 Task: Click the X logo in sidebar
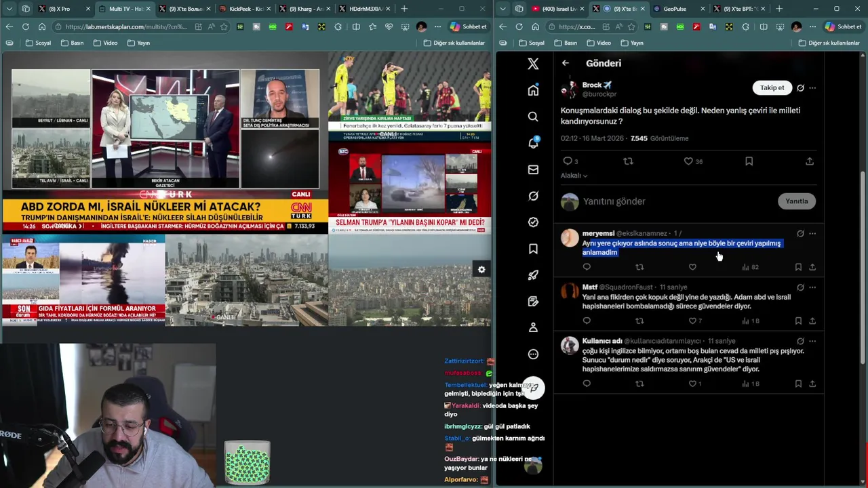click(x=533, y=64)
